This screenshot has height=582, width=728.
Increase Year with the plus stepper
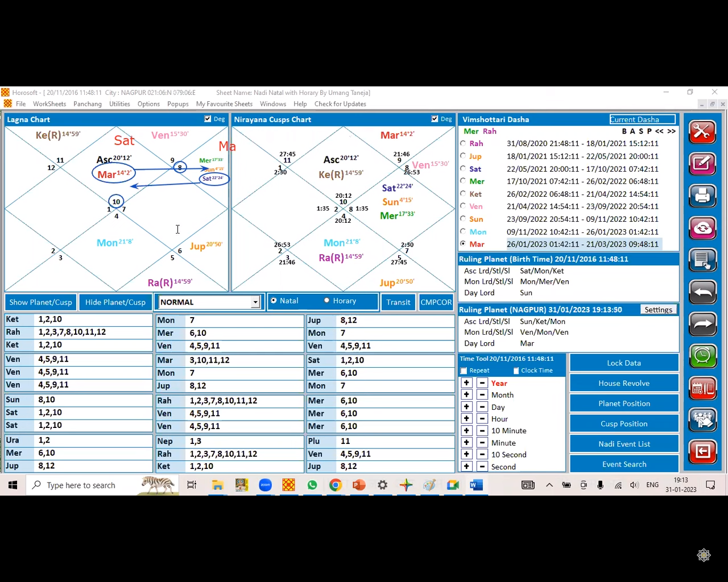pos(466,383)
